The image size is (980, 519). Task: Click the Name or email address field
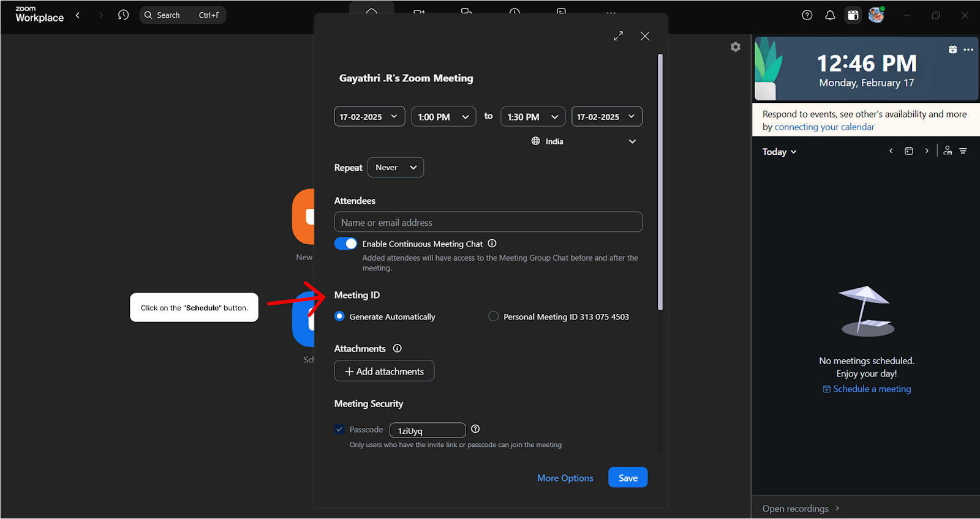pos(488,222)
